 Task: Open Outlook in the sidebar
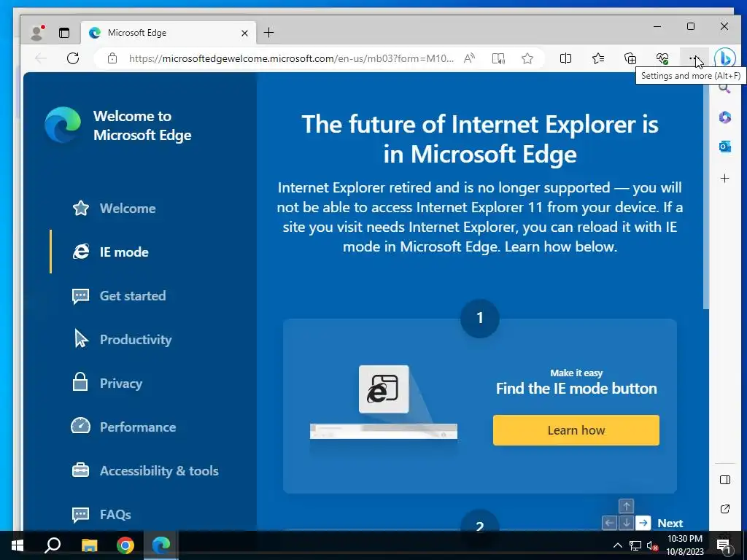tap(724, 147)
